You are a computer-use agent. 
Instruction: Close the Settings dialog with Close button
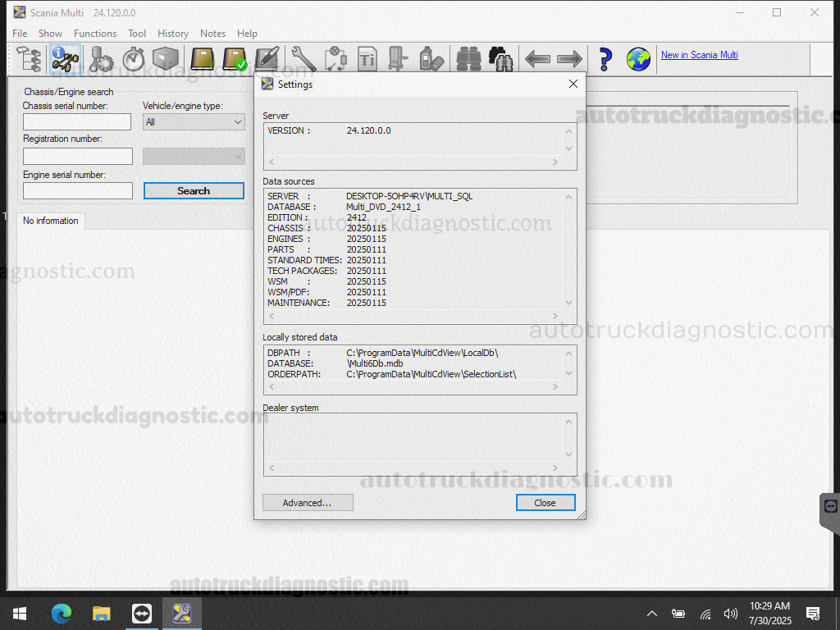pos(546,503)
